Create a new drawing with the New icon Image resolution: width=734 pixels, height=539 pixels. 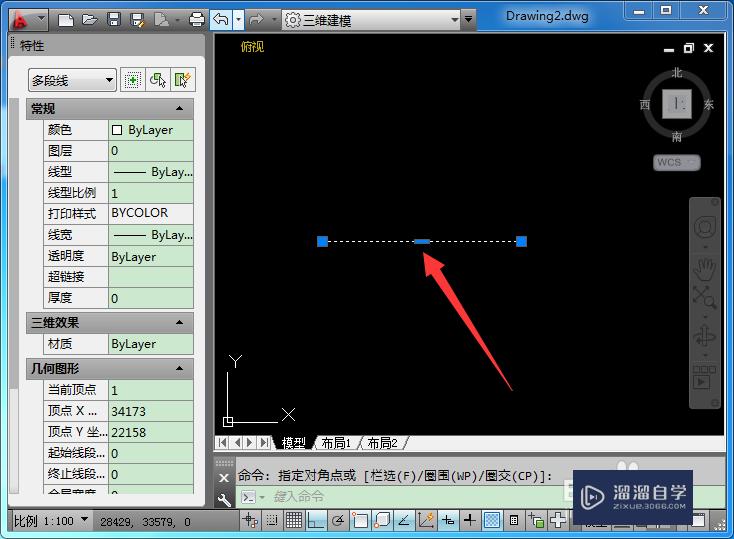66,20
